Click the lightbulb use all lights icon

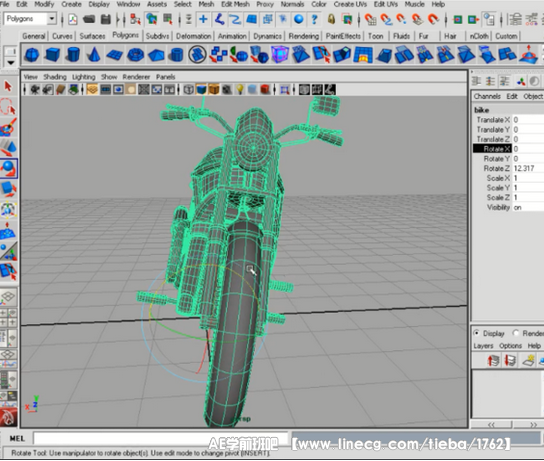(240, 89)
